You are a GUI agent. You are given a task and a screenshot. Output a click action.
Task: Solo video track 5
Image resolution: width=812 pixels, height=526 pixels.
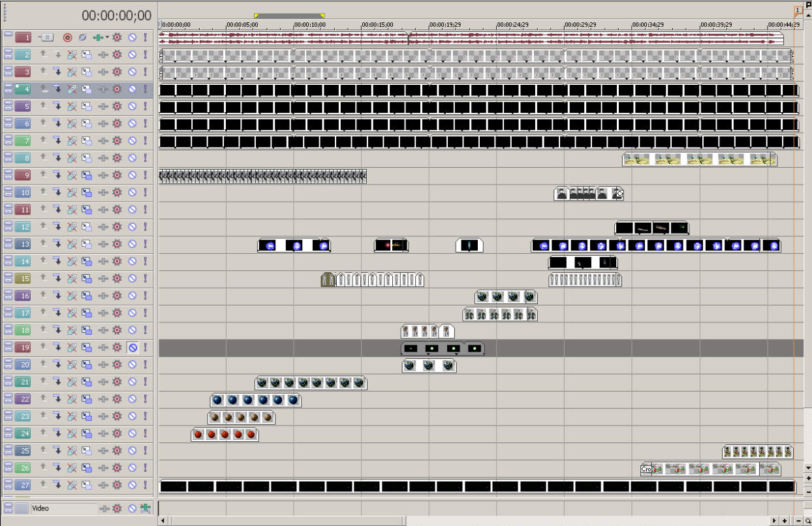(145, 106)
